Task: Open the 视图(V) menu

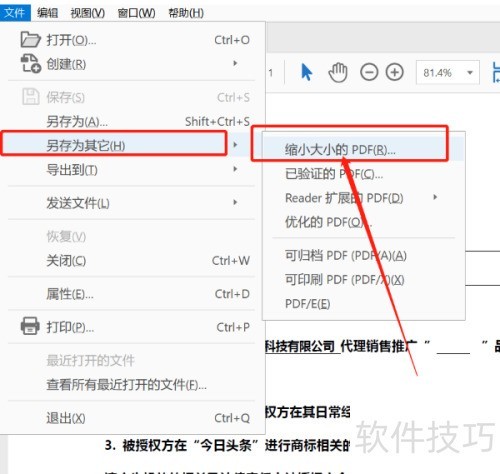Action: [88, 13]
